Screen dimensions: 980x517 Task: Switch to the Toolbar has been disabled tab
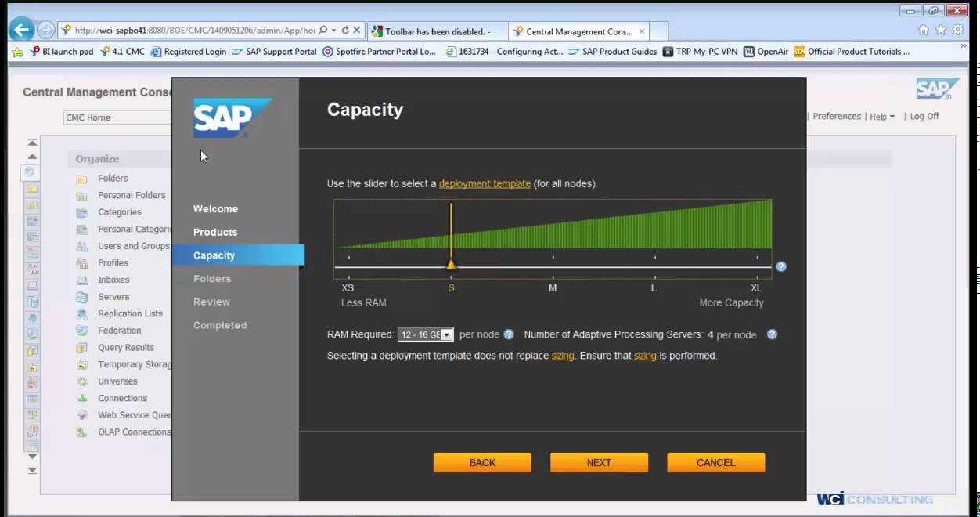(438, 31)
